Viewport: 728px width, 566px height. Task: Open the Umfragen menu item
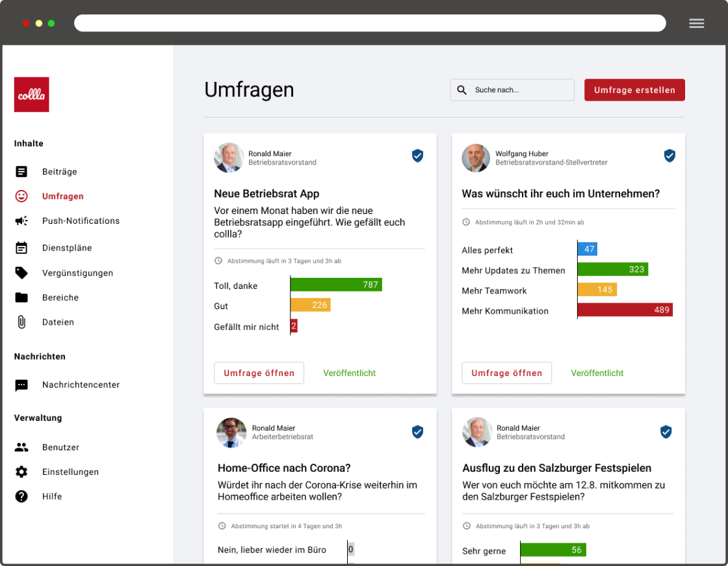62,196
